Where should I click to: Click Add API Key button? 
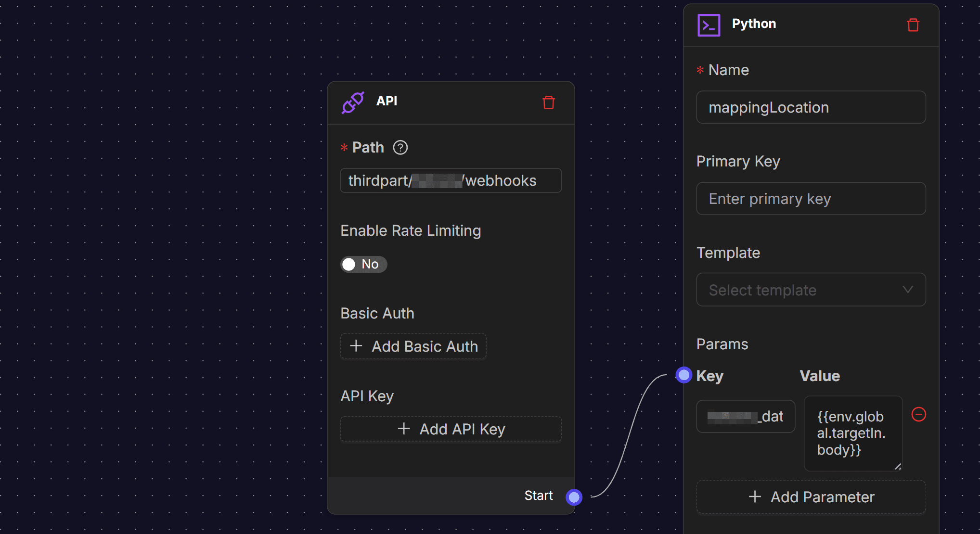(x=451, y=429)
